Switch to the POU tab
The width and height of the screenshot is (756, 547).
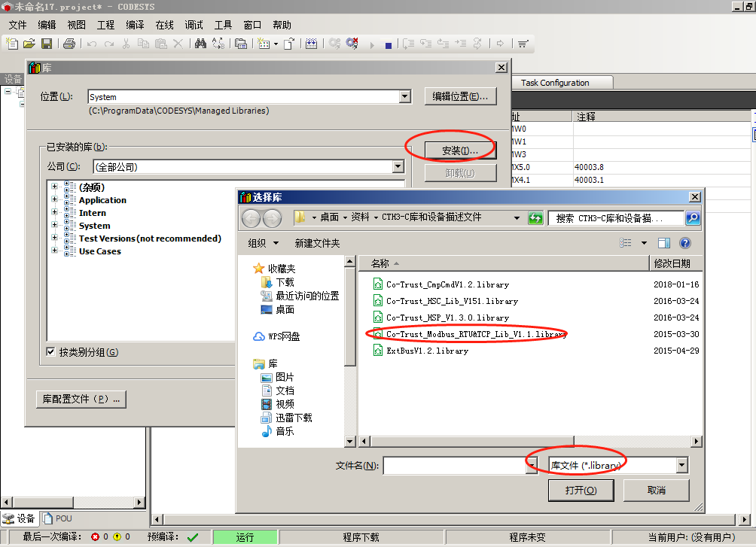coord(58,518)
